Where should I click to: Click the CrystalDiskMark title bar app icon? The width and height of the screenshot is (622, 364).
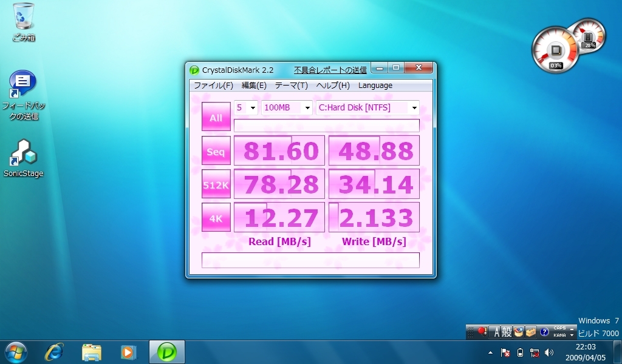pyautogui.click(x=194, y=70)
